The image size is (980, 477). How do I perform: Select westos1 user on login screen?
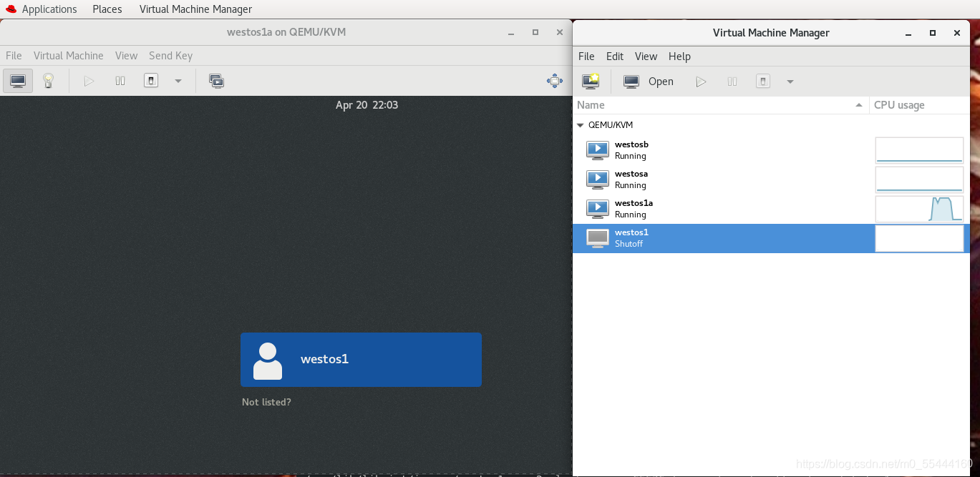click(361, 360)
